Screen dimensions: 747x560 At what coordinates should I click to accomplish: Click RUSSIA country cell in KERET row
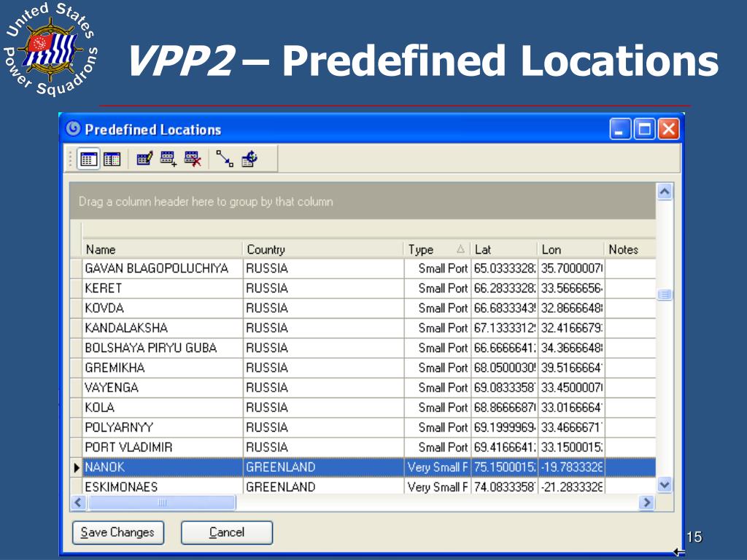[x=323, y=289]
